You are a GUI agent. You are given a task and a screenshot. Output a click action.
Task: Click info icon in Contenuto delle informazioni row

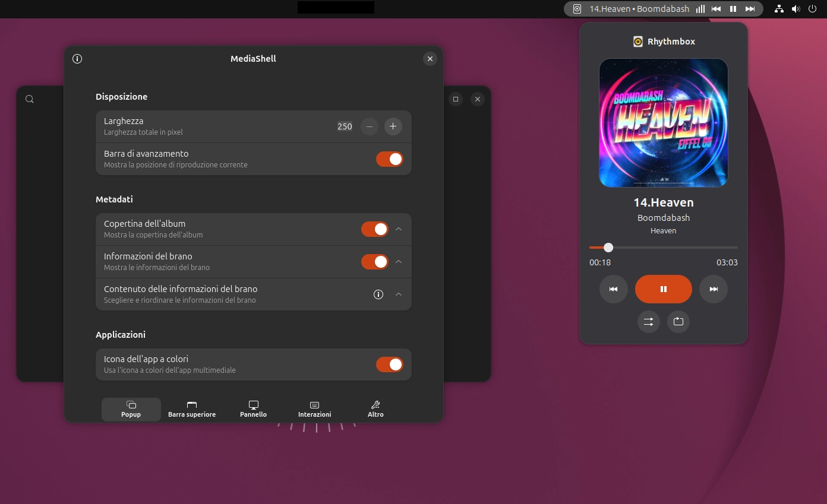click(378, 294)
